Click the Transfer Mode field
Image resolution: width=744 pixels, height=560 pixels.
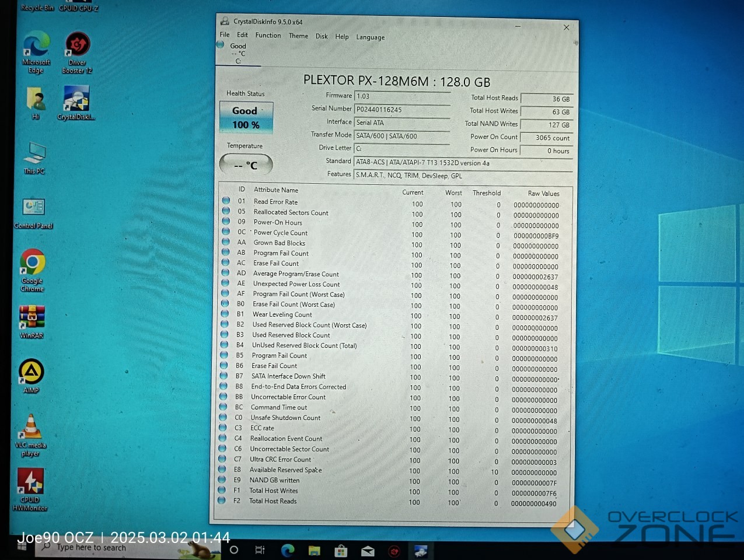click(402, 136)
